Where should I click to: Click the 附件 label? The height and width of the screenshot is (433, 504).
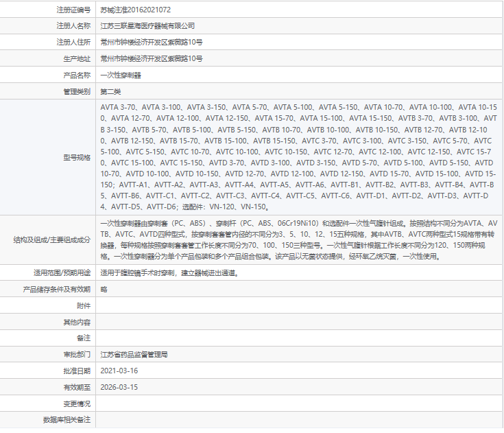pyautogui.click(x=84, y=306)
